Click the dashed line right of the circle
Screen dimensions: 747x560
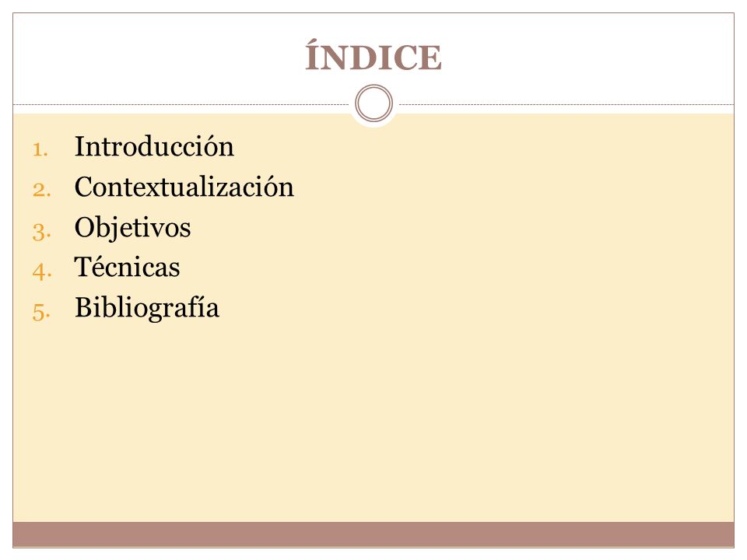pos(566,104)
